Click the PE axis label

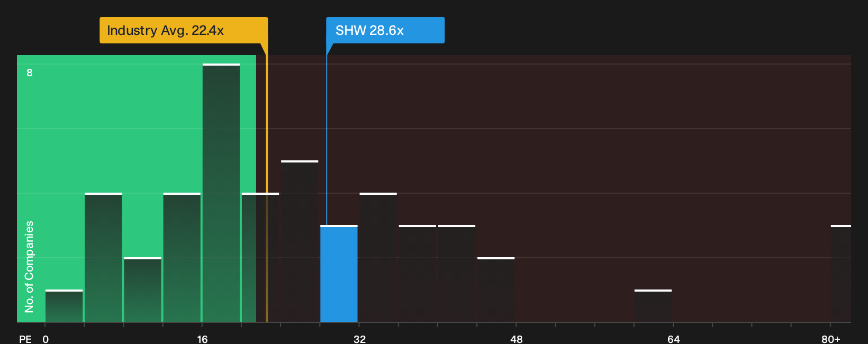(x=25, y=339)
